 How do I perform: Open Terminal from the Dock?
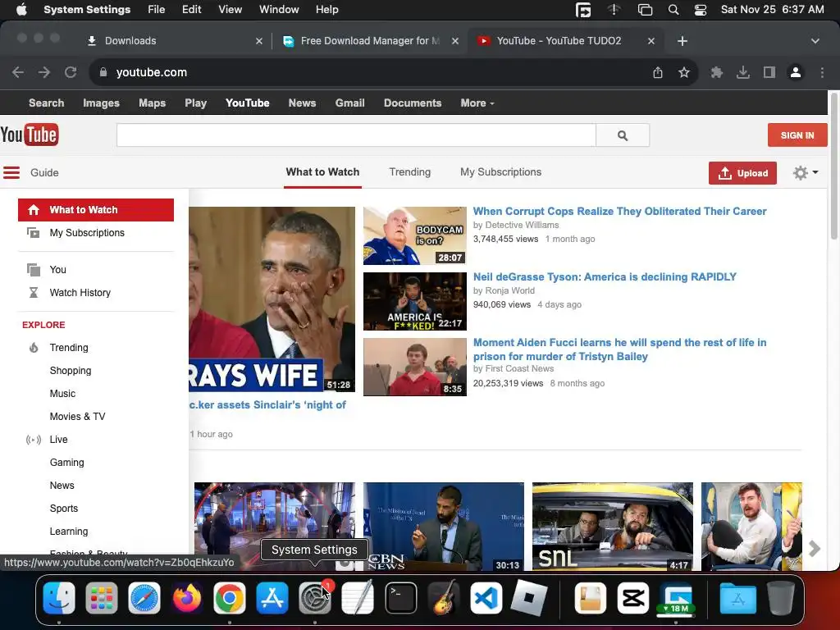pos(400,598)
